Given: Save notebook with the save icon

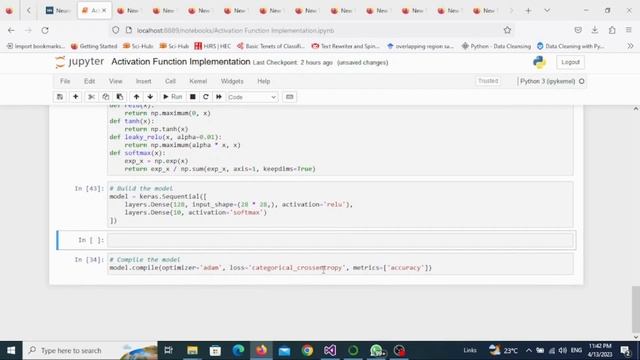Looking at the screenshot, I should pos(60,97).
